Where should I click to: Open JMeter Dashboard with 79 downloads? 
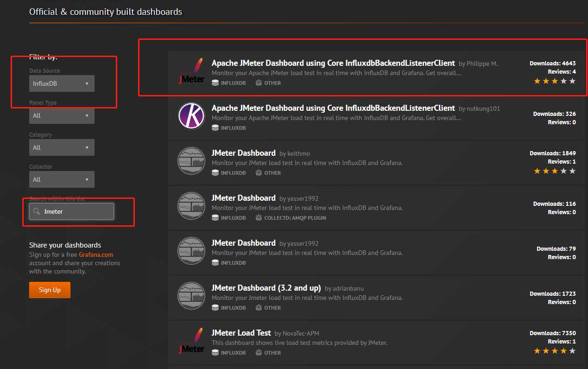[244, 243]
